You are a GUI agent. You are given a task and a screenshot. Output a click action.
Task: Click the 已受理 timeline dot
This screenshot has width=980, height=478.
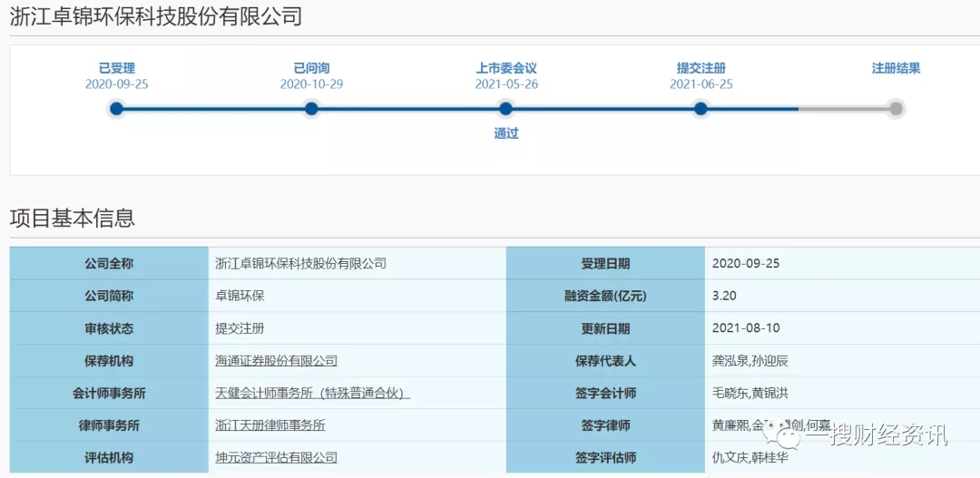(116, 109)
